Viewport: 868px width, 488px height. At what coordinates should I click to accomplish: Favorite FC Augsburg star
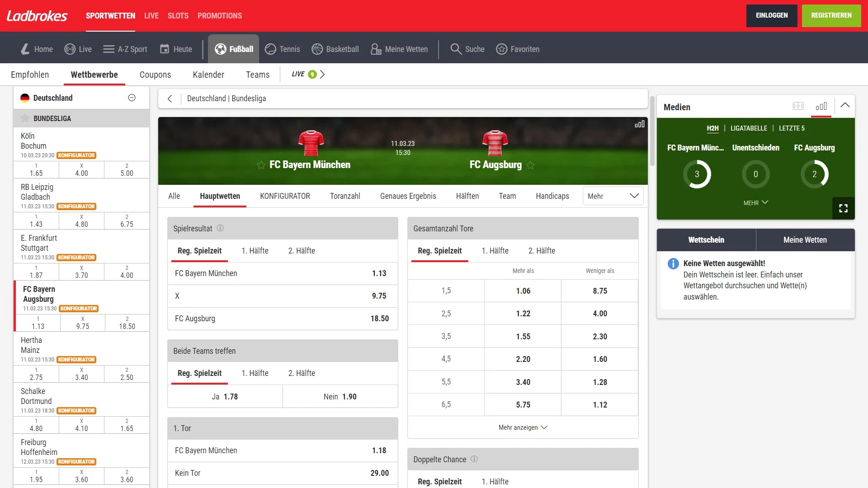(x=530, y=165)
